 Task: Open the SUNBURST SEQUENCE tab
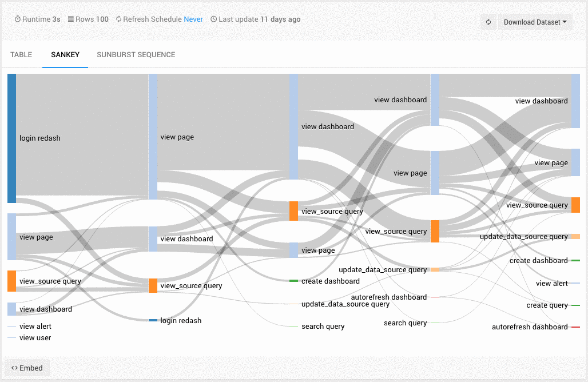[x=136, y=55]
